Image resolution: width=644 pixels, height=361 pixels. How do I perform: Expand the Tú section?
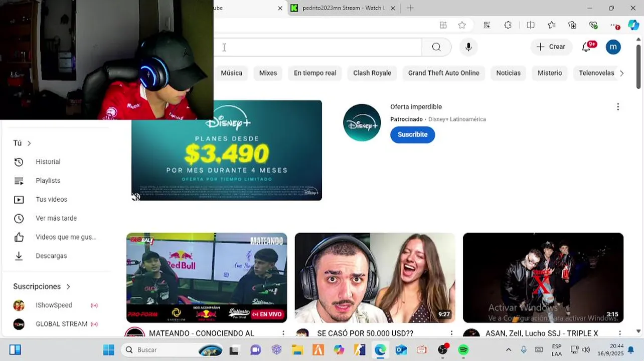(22, 143)
